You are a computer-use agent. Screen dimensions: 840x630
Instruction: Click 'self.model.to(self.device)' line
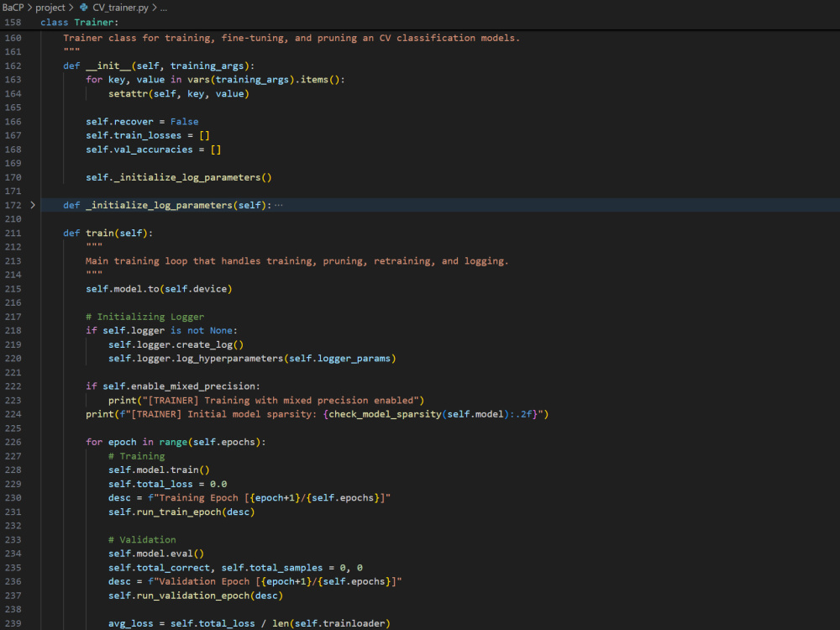click(x=159, y=289)
